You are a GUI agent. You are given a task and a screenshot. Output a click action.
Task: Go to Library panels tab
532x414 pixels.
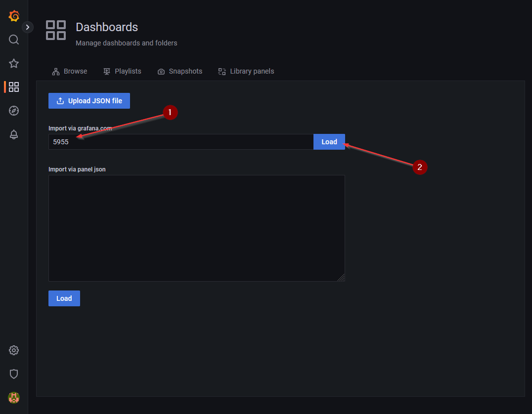click(x=246, y=71)
